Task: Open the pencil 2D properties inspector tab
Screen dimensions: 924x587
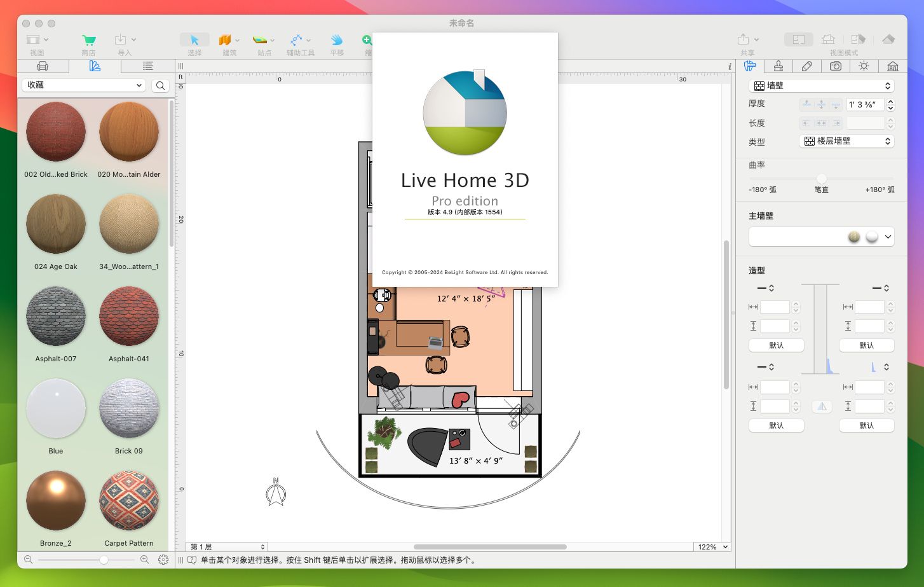Action: pos(807,66)
